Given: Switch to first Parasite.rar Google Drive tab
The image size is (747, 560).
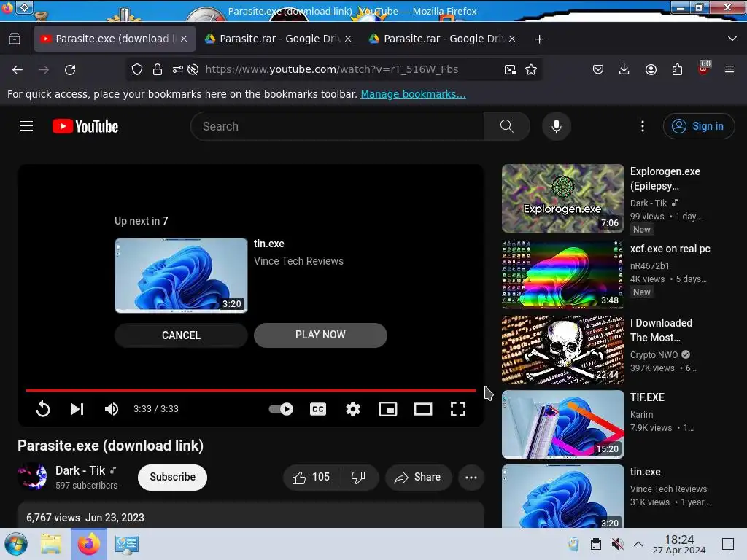Looking at the screenshot, I should point(277,39).
